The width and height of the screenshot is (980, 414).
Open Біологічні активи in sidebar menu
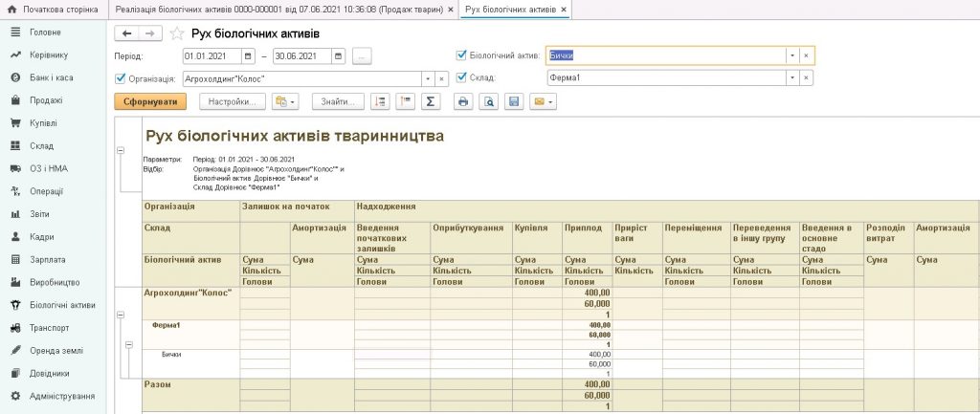tap(62, 305)
